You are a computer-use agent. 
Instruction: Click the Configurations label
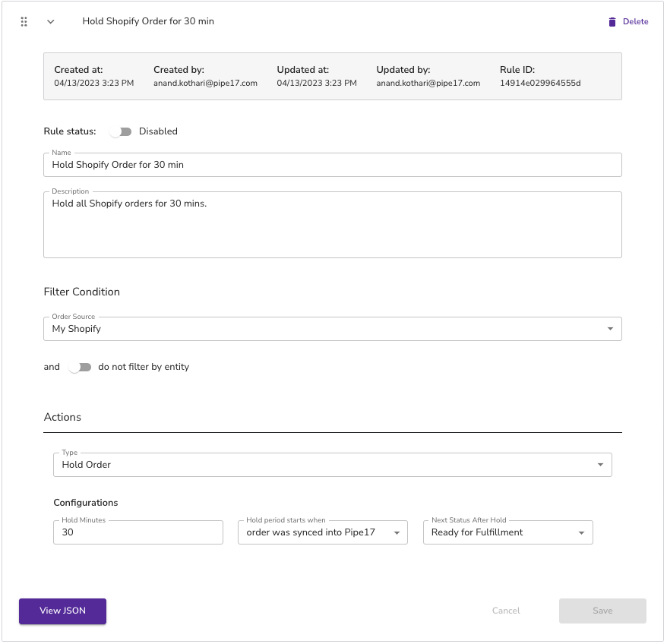(86, 502)
